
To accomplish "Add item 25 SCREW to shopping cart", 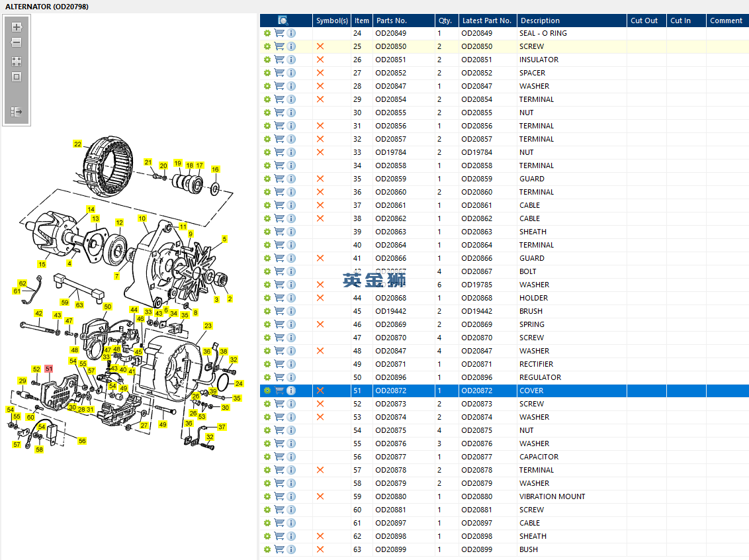I will (279, 46).
